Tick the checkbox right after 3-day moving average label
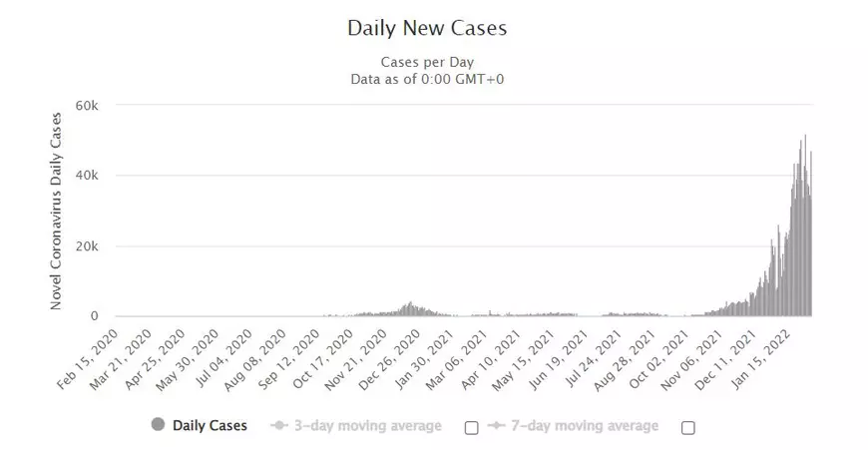This screenshot has width=868, height=450. click(472, 427)
